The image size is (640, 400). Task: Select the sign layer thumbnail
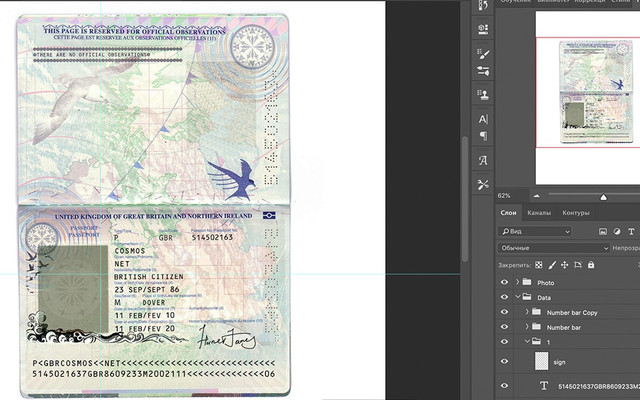pyautogui.click(x=542, y=361)
